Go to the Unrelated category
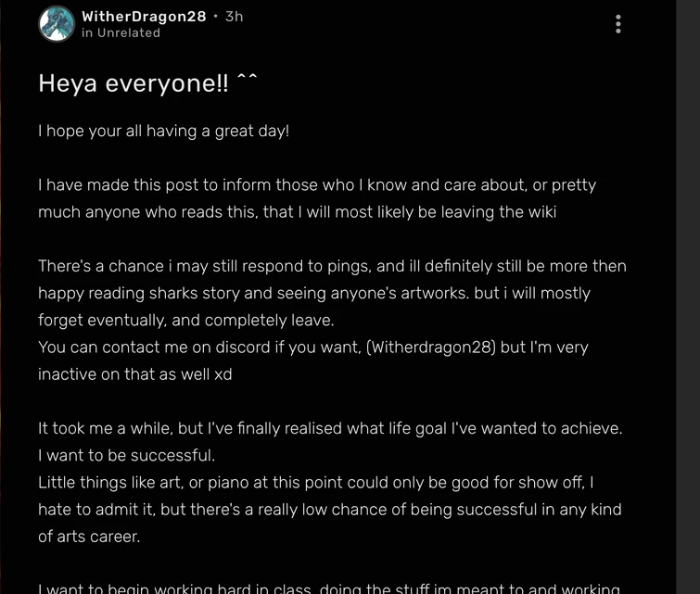Image resolution: width=700 pixels, height=594 pixels. [x=129, y=32]
